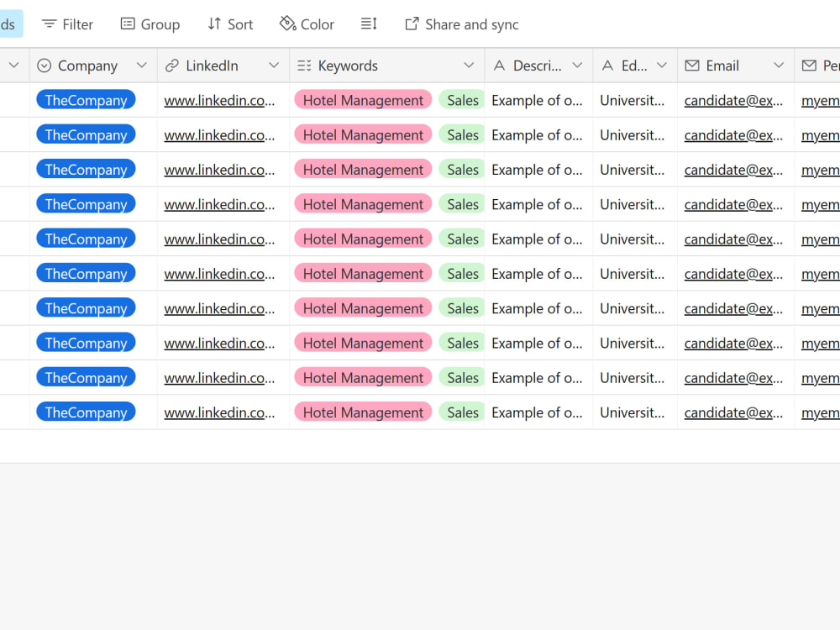Switch to the blue highlighted tab top-left

(8, 24)
